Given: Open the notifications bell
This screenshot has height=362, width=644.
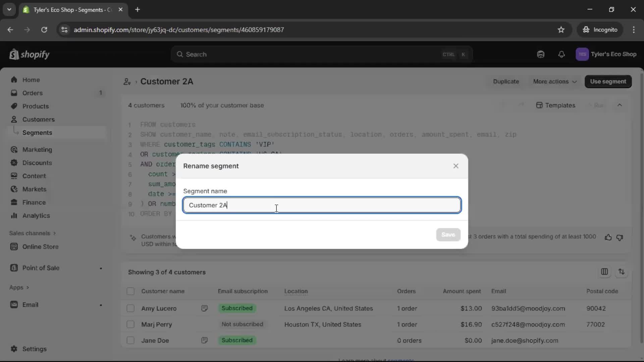Looking at the screenshot, I should click(x=561, y=54).
